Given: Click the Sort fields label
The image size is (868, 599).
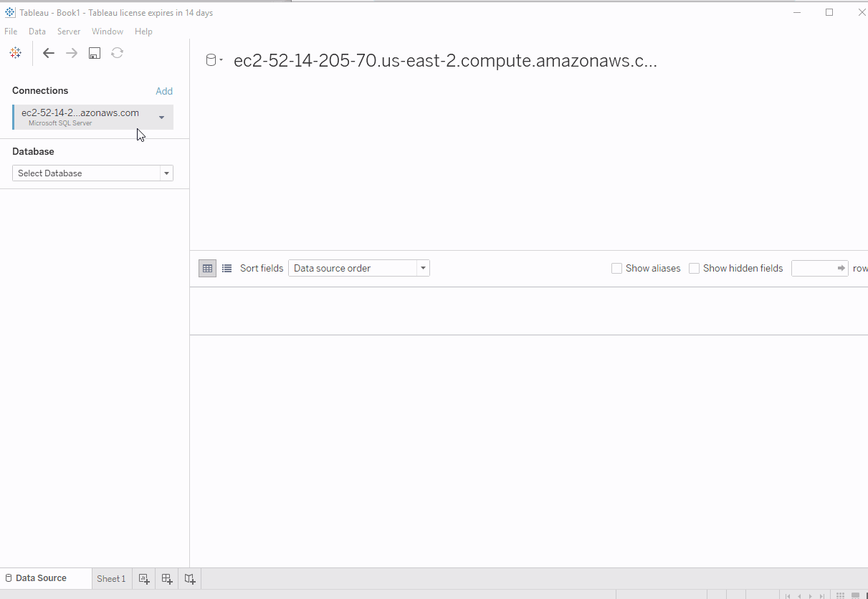Looking at the screenshot, I should click(x=262, y=268).
